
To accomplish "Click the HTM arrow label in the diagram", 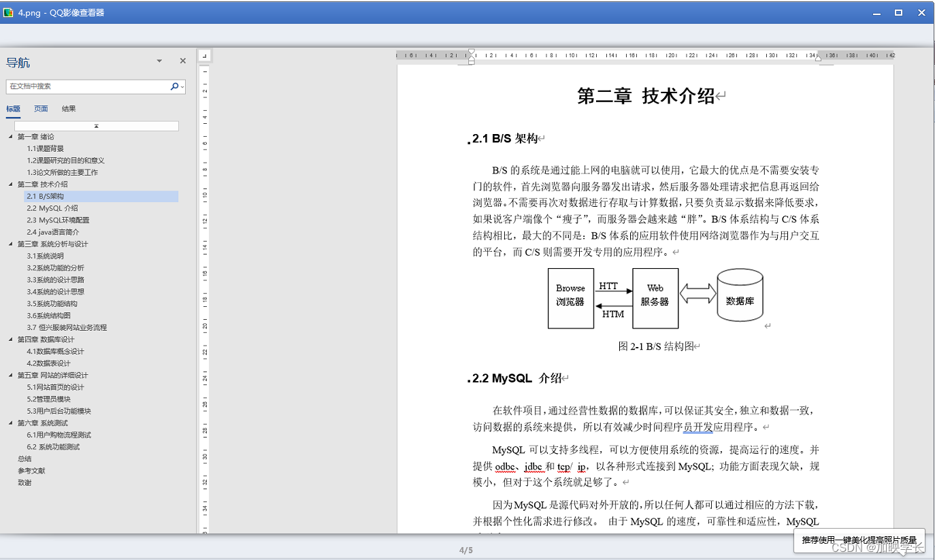I will point(613,314).
